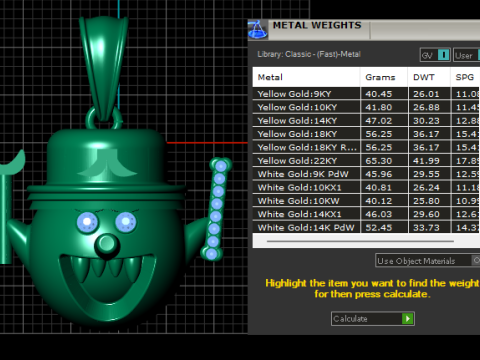Select the Yellow Gold:10KY row
Viewport: 480px width, 360px height.
tap(366, 107)
